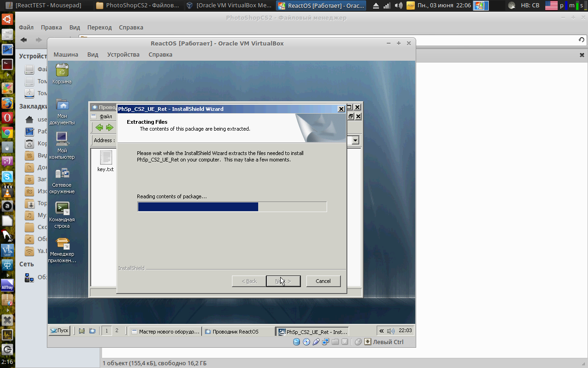Screen dimensions: 588x368
Task: Switch to ReactOS virtual desktop 1
Action: pyautogui.click(x=107, y=331)
